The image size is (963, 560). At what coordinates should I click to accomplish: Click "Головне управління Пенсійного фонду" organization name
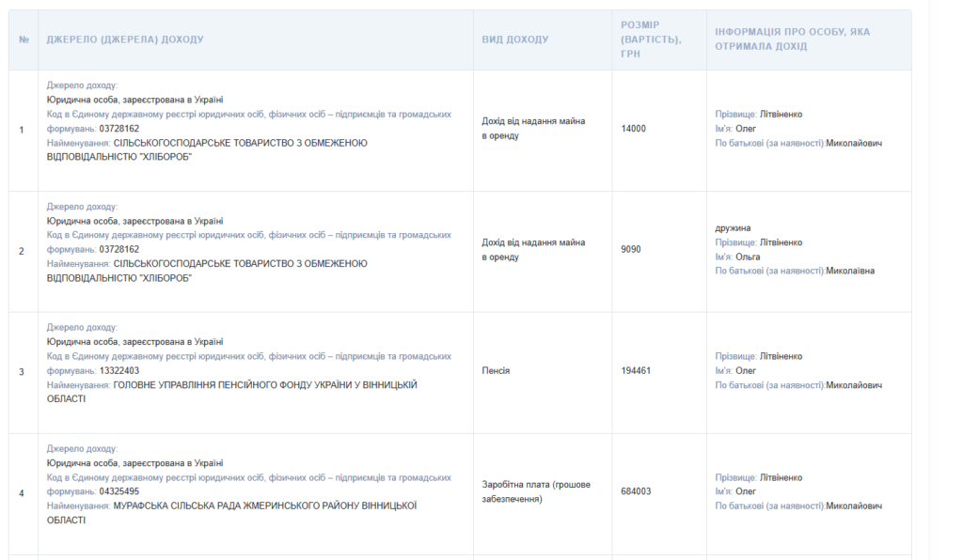click(x=263, y=385)
